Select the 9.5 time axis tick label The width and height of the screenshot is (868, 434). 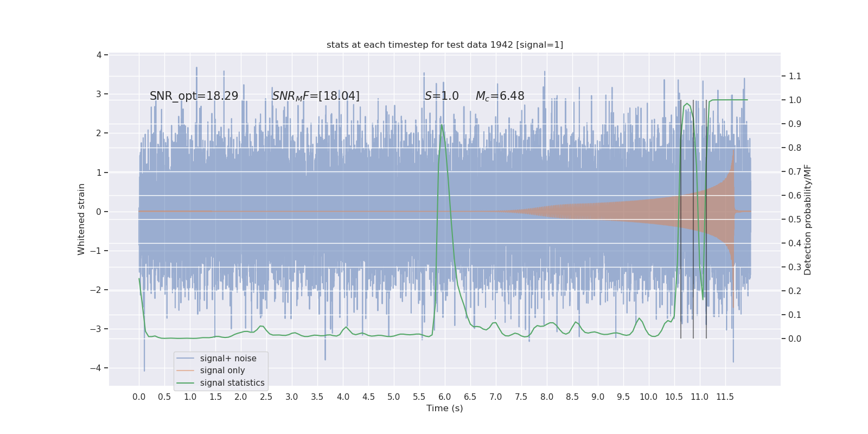(623, 397)
